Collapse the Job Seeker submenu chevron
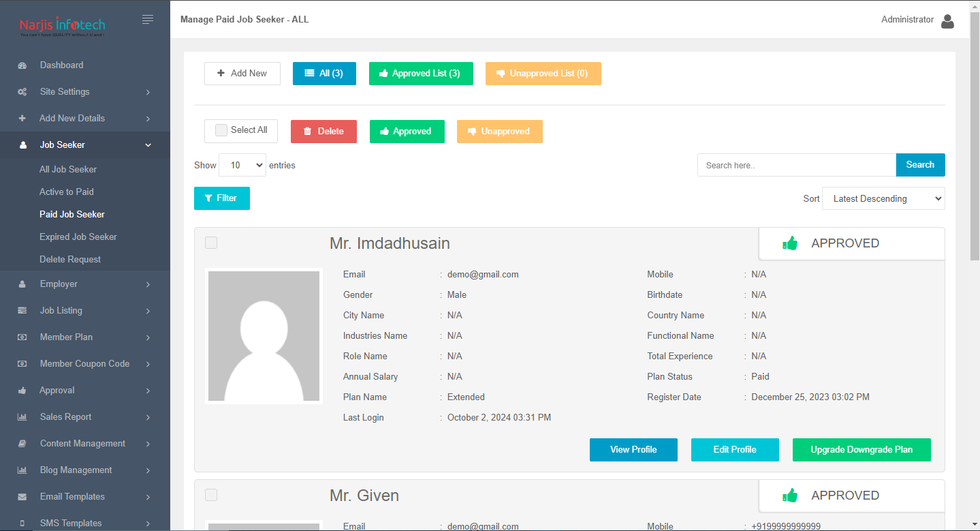Viewport: 980px width, 531px height. click(x=148, y=145)
